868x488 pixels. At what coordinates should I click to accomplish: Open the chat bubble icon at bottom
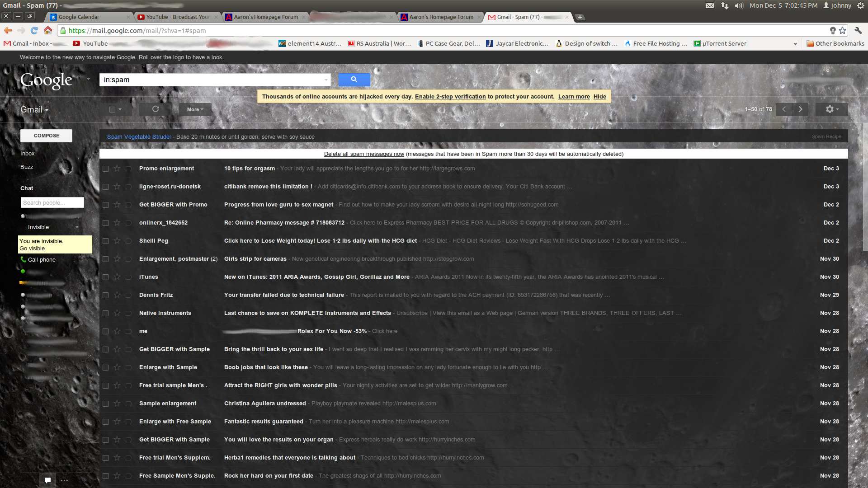tap(47, 480)
